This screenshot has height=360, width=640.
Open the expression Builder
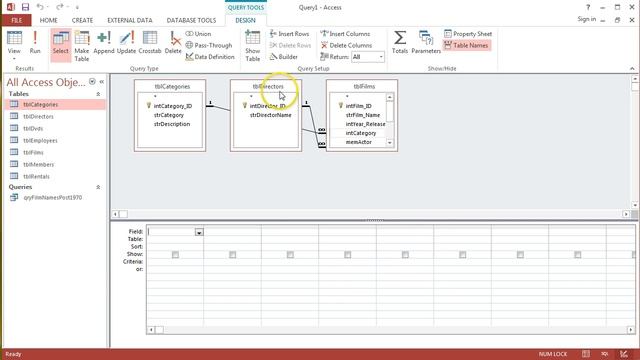[284, 57]
